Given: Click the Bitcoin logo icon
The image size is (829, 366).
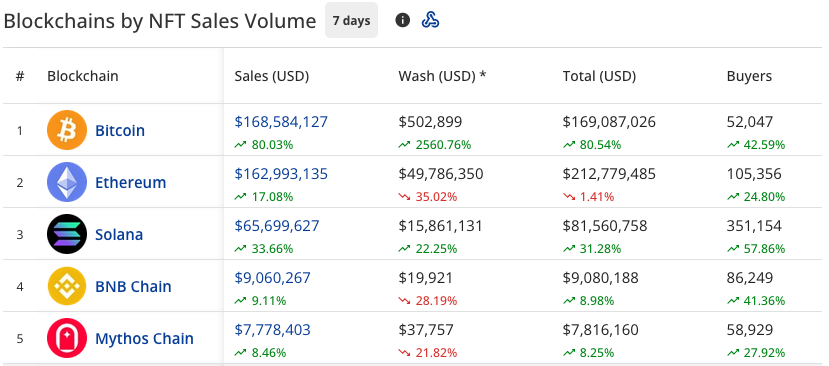Looking at the screenshot, I should pyautogui.click(x=67, y=130).
